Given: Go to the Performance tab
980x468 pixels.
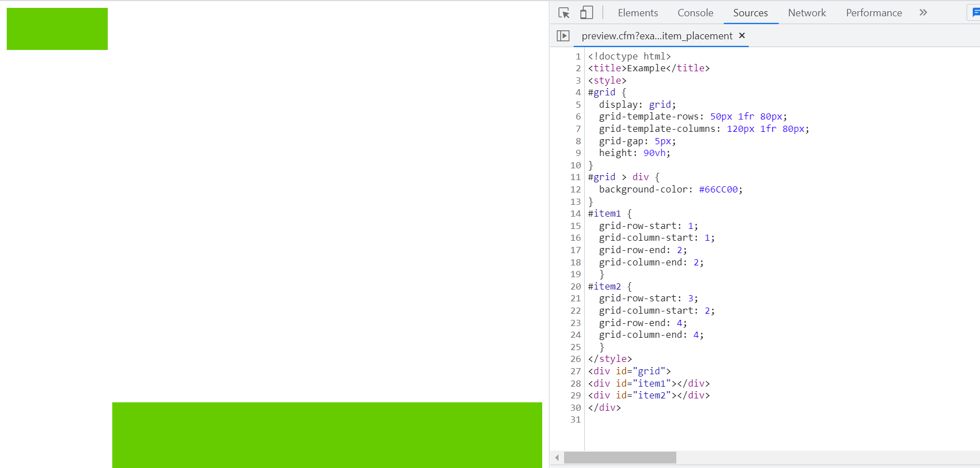Looking at the screenshot, I should (x=874, y=13).
